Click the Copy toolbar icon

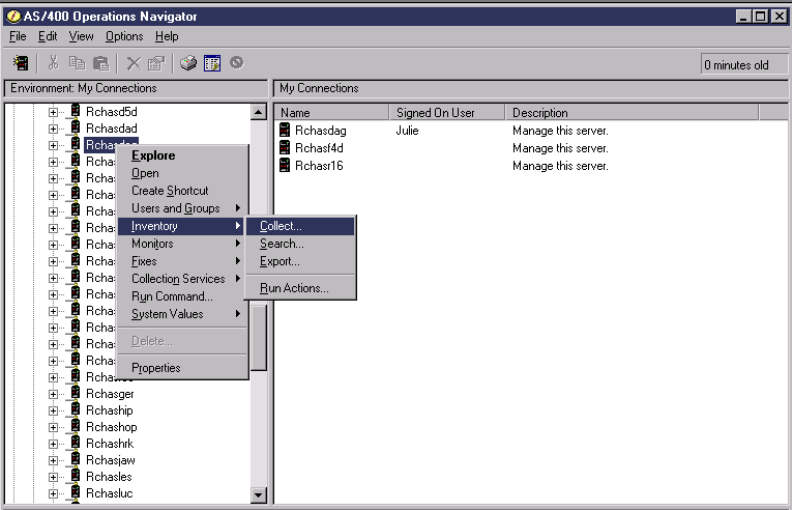point(77,63)
